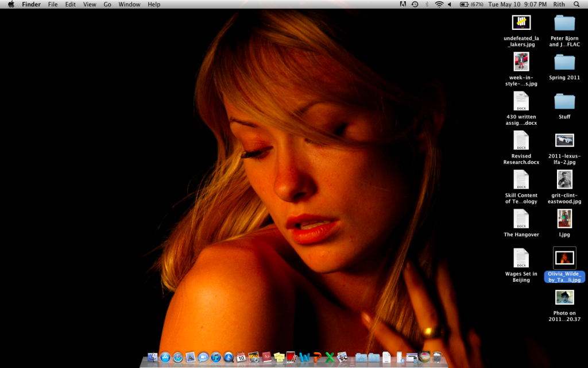Launch Microsoft PowerPoint from the Dock
Screen dimensions: 588x368
(x=317, y=357)
